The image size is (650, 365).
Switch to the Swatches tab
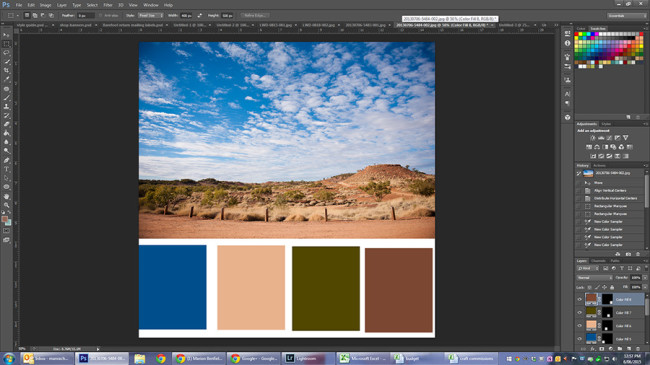click(598, 29)
